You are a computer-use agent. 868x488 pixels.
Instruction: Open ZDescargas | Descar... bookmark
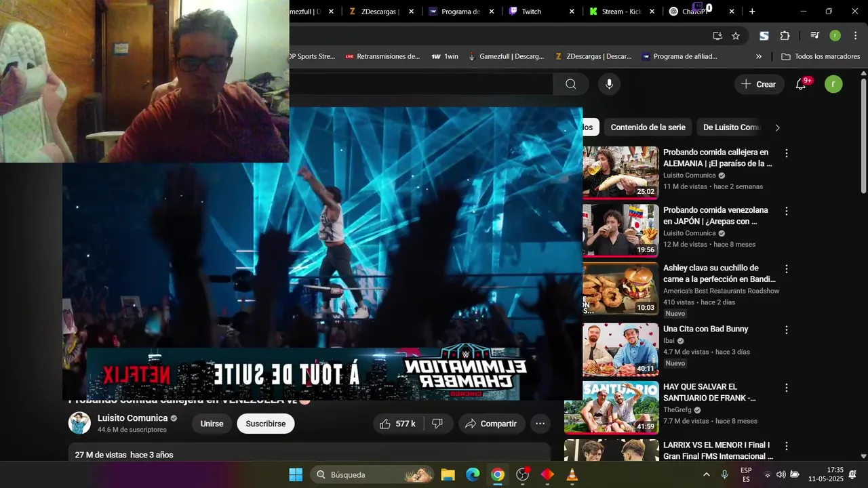(x=593, y=57)
